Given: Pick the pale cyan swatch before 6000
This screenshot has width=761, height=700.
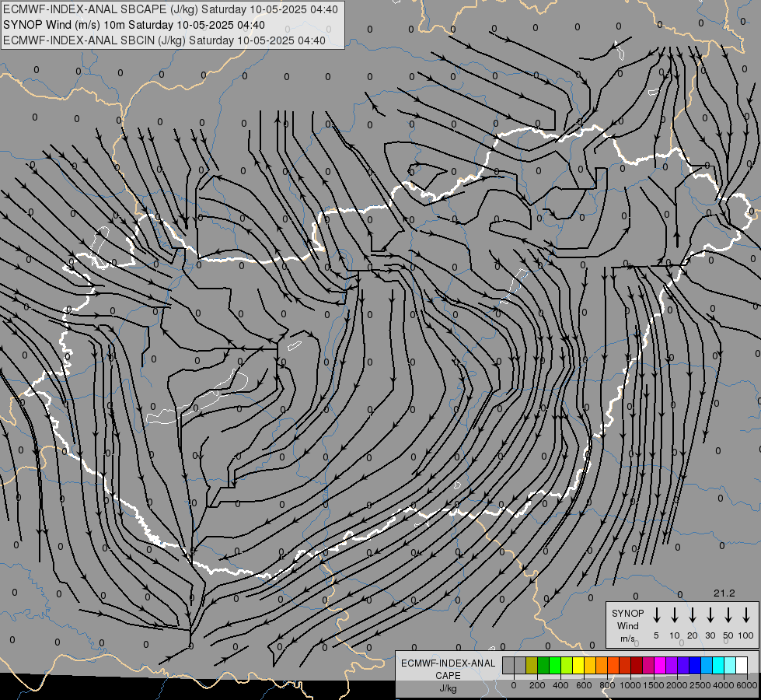Looking at the screenshot, I should [729, 665].
